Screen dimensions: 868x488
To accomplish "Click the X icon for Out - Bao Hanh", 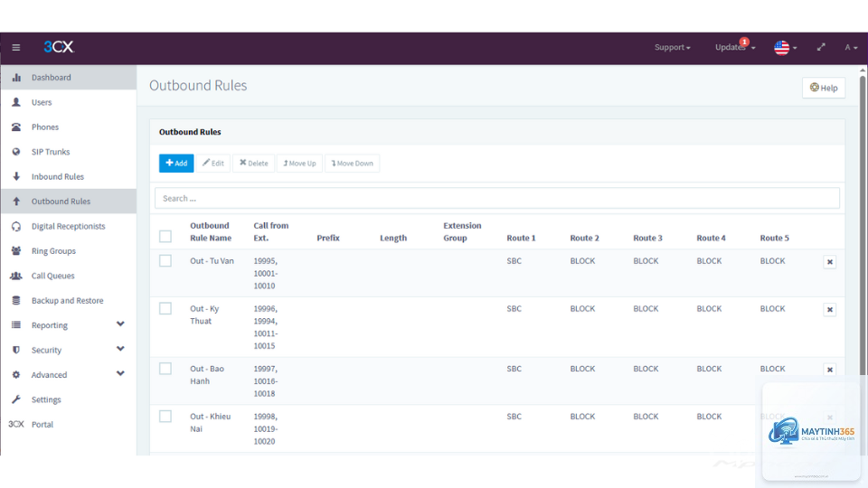I will click(829, 370).
